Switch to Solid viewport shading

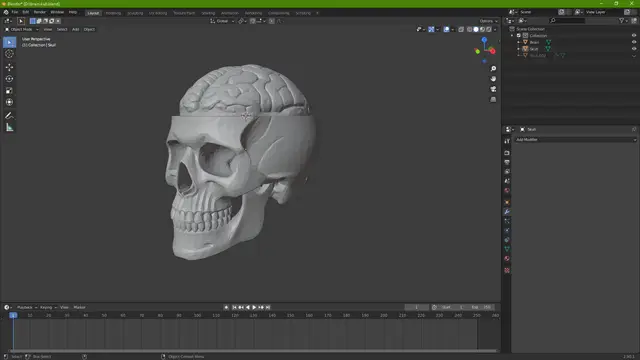pos(476,29)
